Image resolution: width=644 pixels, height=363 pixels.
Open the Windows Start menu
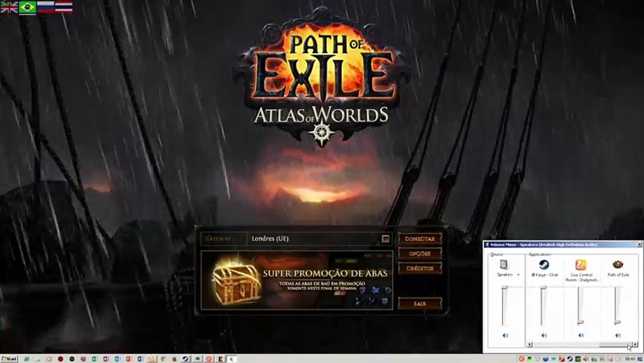9,358
